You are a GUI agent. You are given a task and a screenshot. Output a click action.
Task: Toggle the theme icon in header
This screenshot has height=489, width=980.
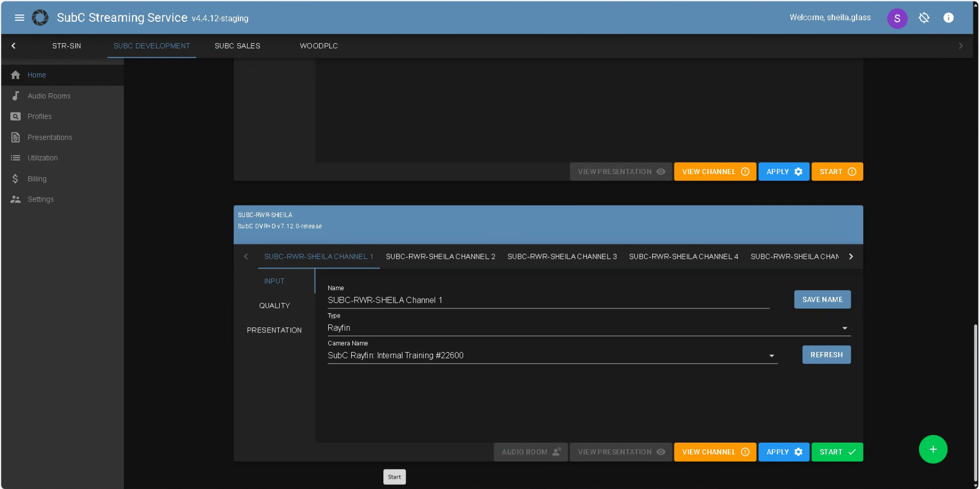point(924,18)
